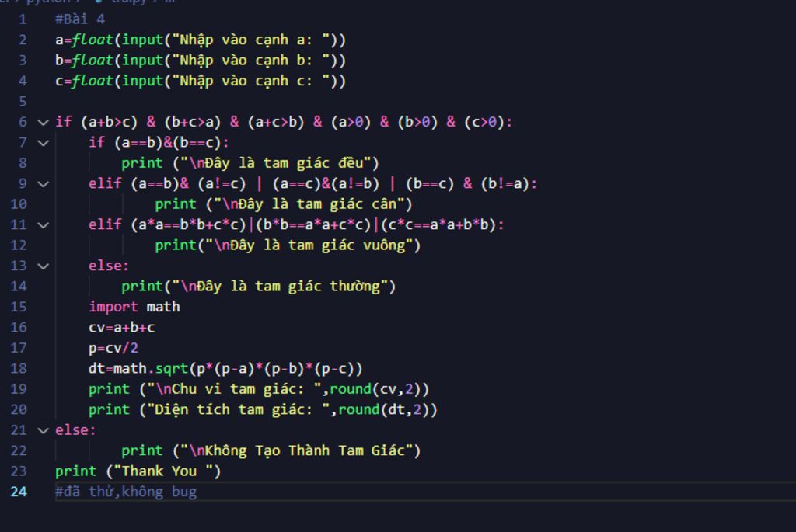Click 'round(dt,2)' on line 20
The width and height of the screenshot is (796, 532).
[x=384, y=410]
